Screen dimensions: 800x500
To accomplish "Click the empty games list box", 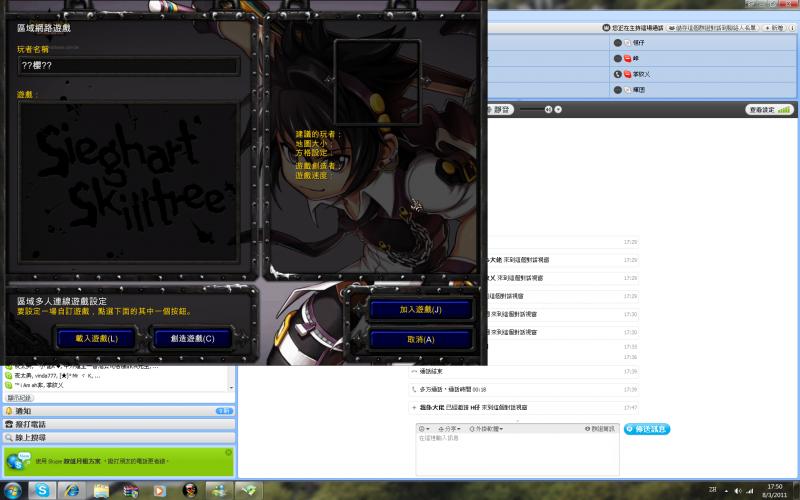I will (x=129, y=182).
